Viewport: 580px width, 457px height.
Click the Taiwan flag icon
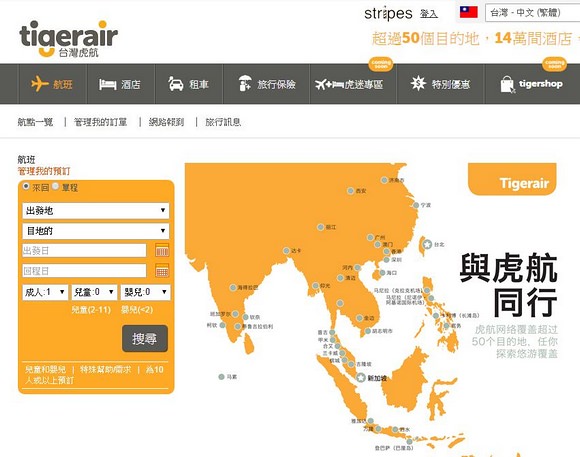pos(469,12)
